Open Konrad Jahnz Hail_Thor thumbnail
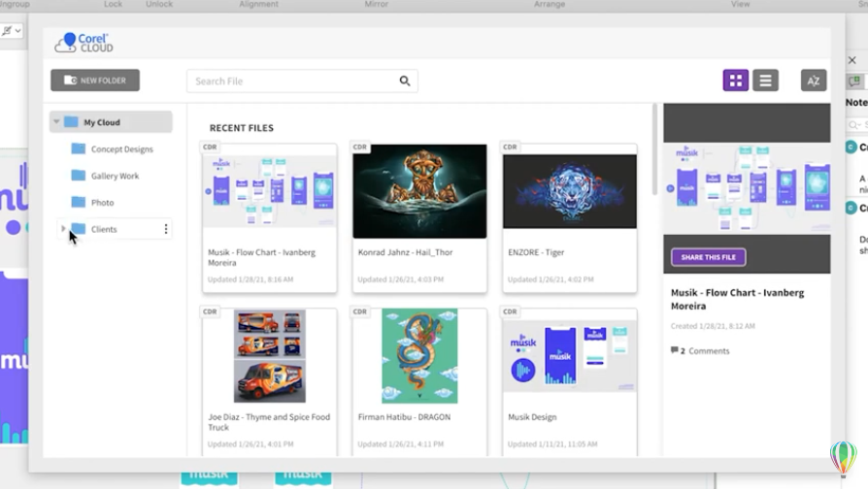Viewport: 868px width, 489px height. [x=419, y=191]
